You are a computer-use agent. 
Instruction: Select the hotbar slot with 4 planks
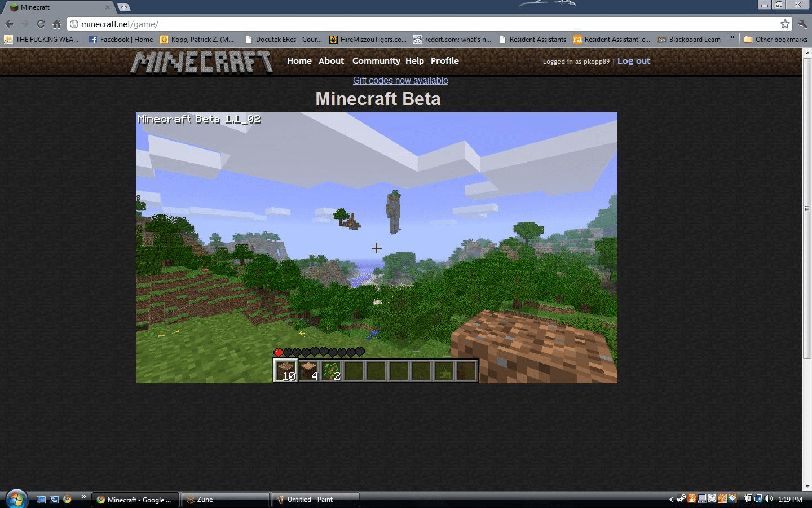point(308,371)
